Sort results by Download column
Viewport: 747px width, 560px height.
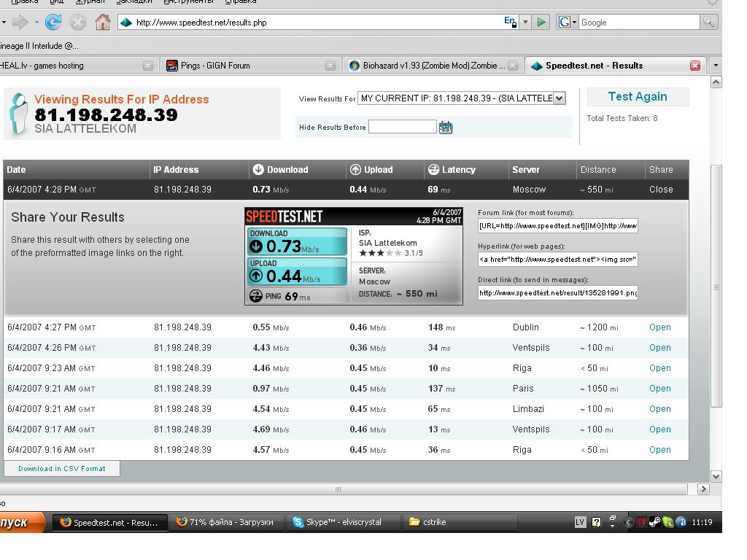pyautogui.click(x=287, y=170)
